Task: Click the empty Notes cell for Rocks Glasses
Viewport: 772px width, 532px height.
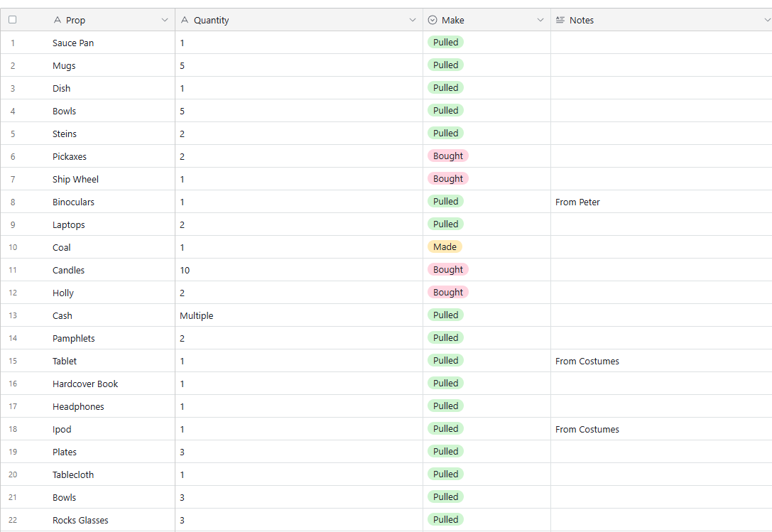Action: pyautogui.click(x=660, y=520)
